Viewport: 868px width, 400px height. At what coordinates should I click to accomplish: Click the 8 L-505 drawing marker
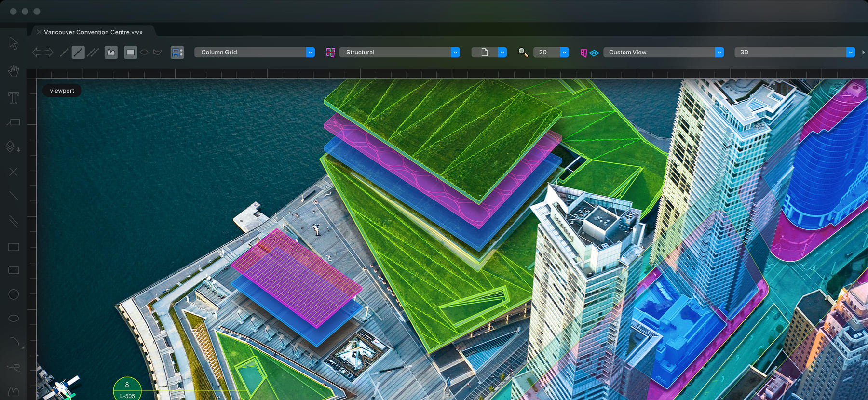(x=127, y=389)
